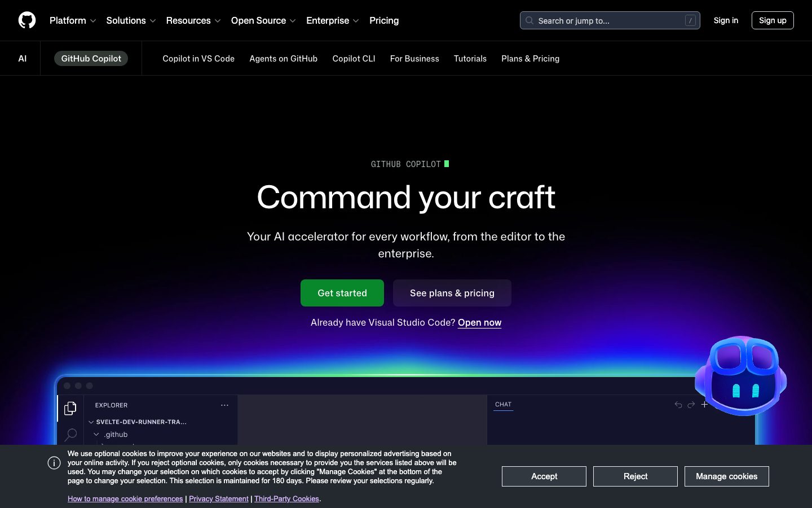Click the Get started button
This screenshot has width=812, height=508.
point(342,293)
